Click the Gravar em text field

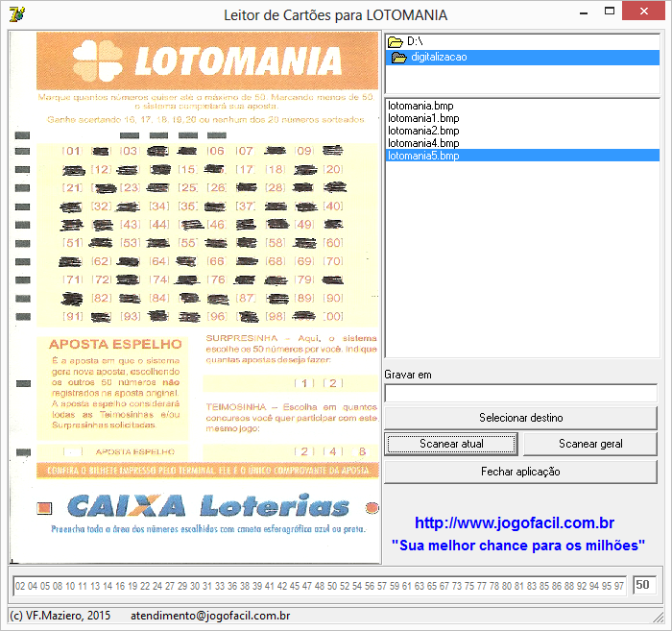[520, 393]
